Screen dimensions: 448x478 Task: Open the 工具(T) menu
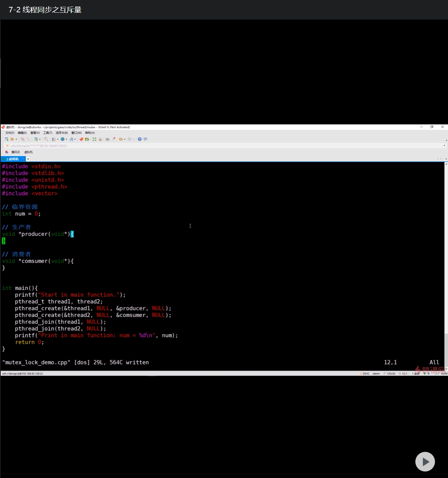click(47, 133)
